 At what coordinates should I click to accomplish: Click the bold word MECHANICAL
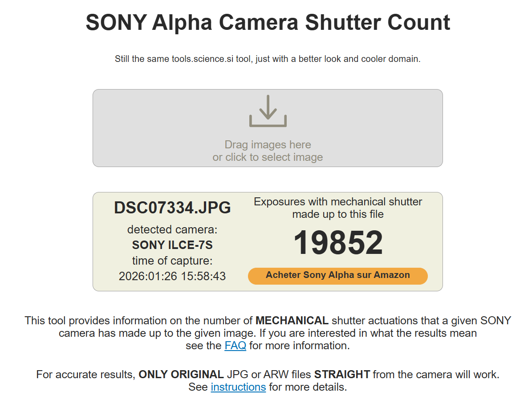[x=292, y=320]
